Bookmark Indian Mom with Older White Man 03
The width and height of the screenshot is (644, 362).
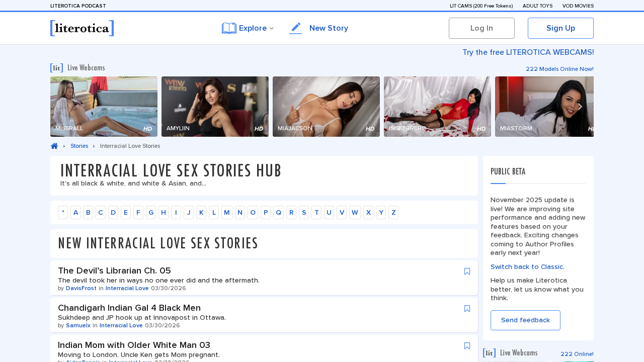tap(467, 346)
